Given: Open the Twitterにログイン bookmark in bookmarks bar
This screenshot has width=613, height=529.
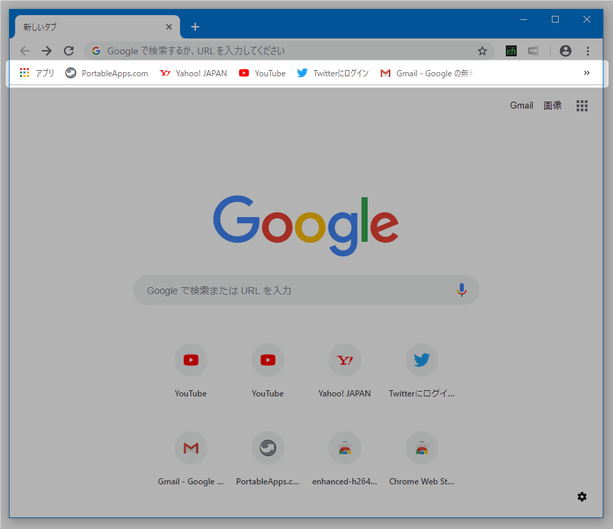Looking at the screenshot, I should click(x=333, y=73).
